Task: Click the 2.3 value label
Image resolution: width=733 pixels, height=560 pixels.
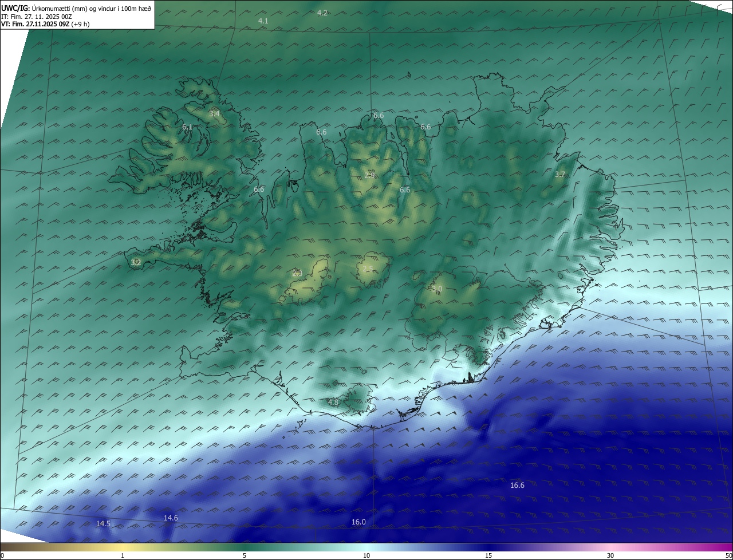Action: [297, 273]
